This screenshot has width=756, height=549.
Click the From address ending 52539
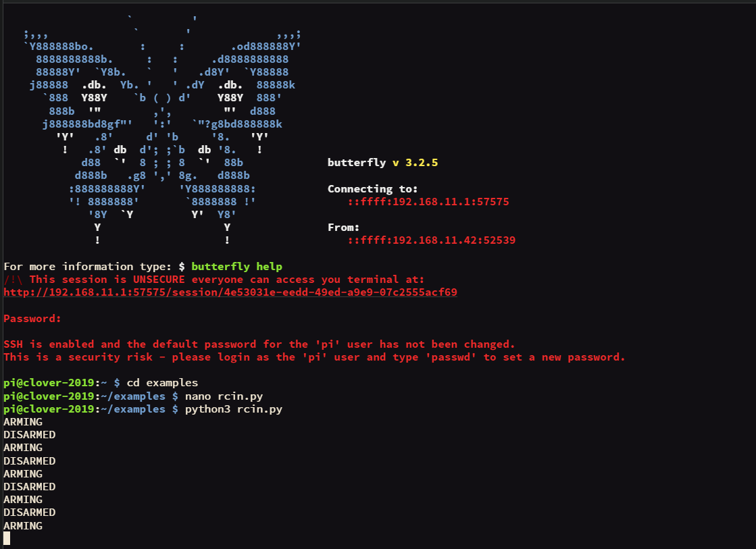pos(432,240)
